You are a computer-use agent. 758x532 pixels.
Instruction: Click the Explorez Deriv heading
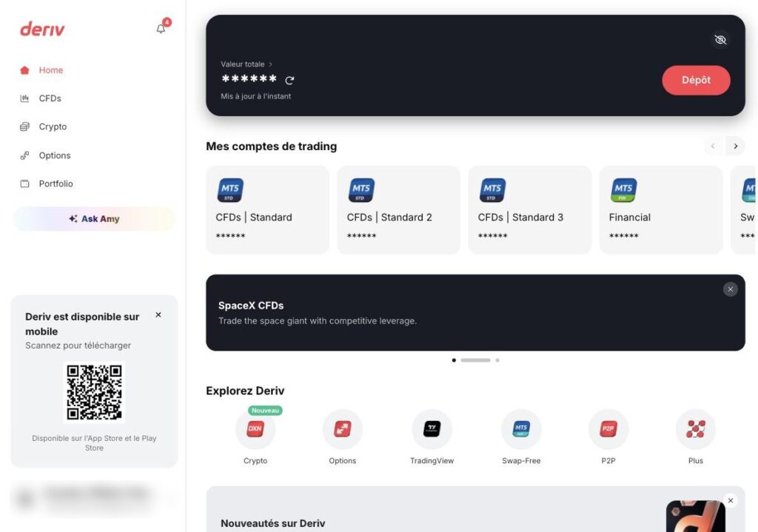click(x=245, y=391)
